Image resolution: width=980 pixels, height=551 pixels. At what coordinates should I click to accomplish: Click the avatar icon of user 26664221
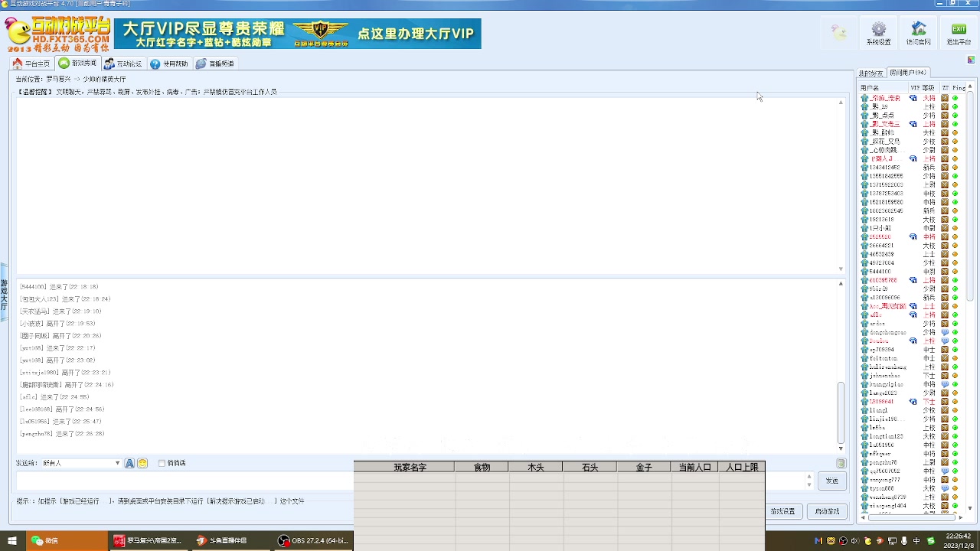coord(864,246)
